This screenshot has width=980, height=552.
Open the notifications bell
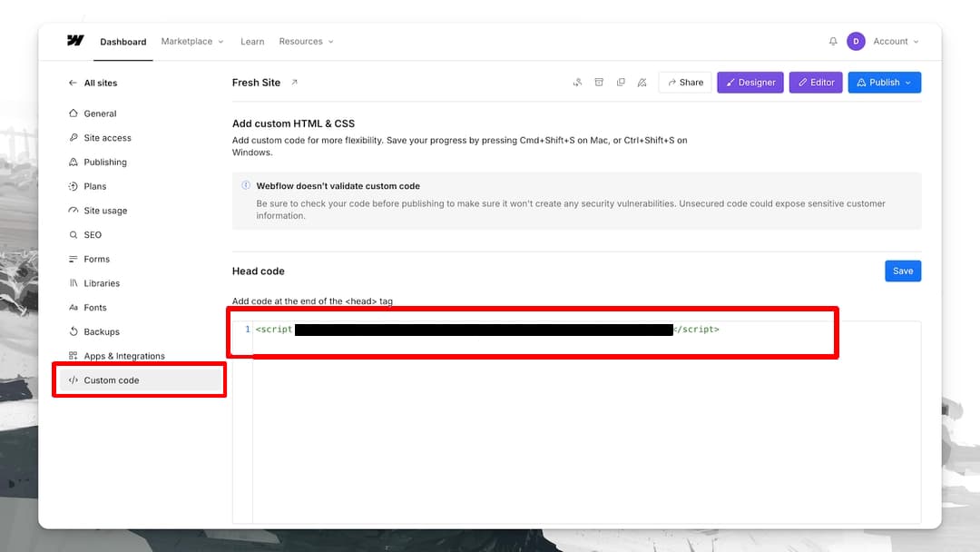[x=833, y=42]
